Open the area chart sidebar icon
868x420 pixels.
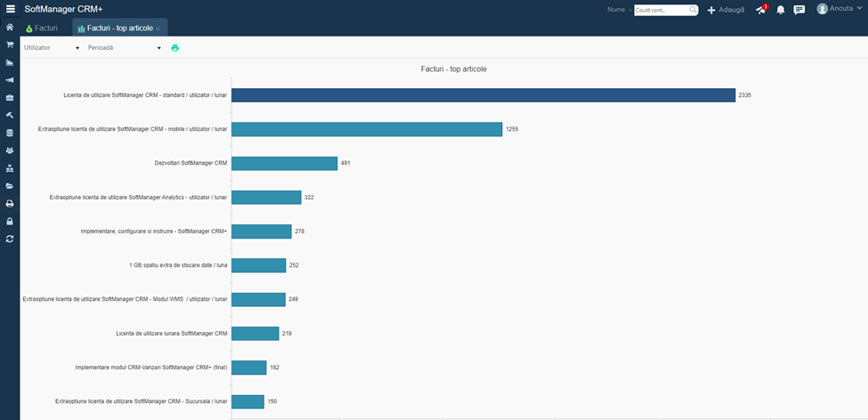click(x=10, y=62)
